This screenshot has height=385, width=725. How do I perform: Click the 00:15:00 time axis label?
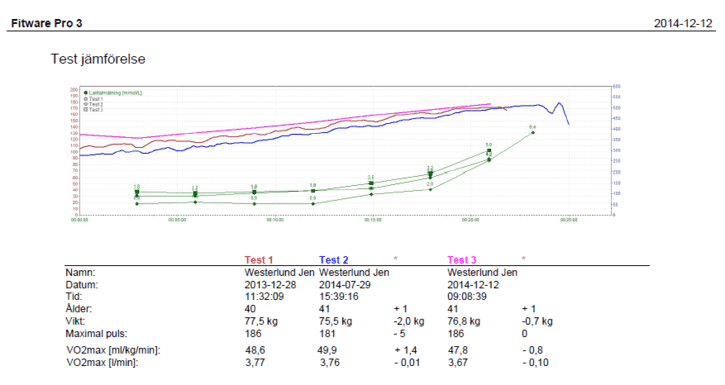[x=373, y=220]
